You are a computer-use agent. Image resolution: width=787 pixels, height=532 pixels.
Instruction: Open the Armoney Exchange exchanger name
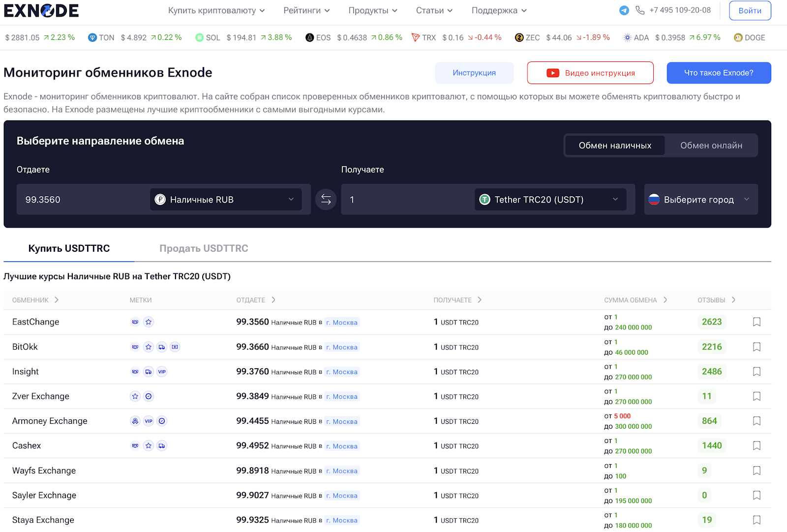pyautogui.click(x=50, y=421)
